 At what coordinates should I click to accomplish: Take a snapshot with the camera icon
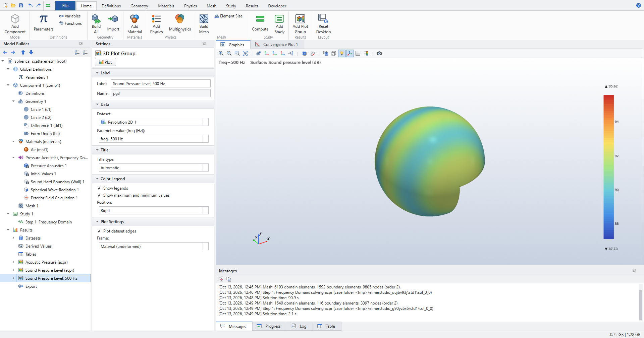[x=379, y=53]
